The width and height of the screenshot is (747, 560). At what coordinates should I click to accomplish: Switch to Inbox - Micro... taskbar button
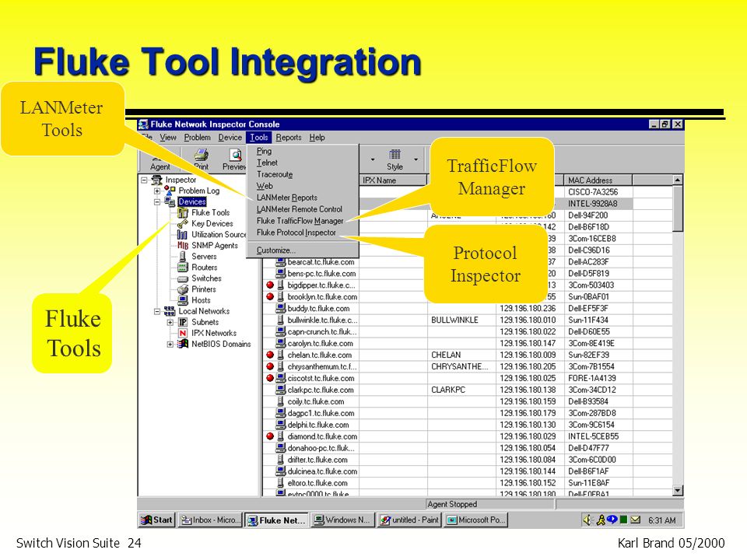[210, 520]
